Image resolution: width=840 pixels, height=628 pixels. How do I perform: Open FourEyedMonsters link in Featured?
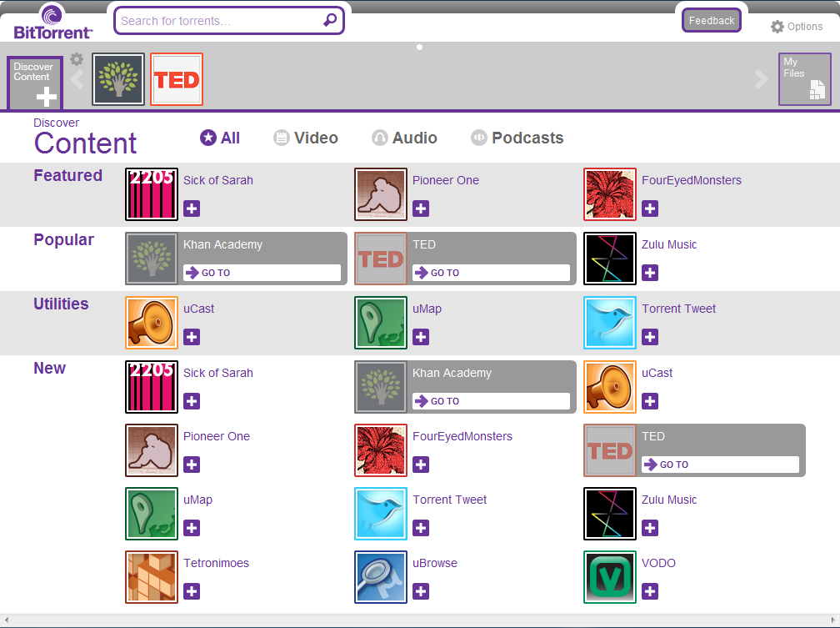coord(692,180)
